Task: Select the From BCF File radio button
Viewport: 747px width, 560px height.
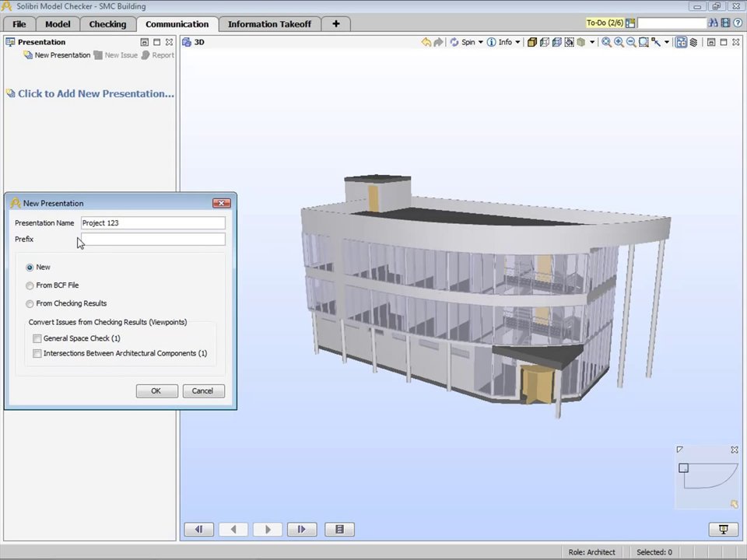Action: tap(30, 285)
